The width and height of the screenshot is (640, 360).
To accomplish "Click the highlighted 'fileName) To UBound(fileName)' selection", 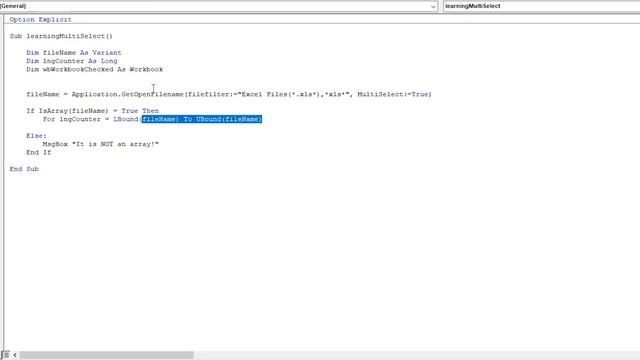I will [202, 119].
